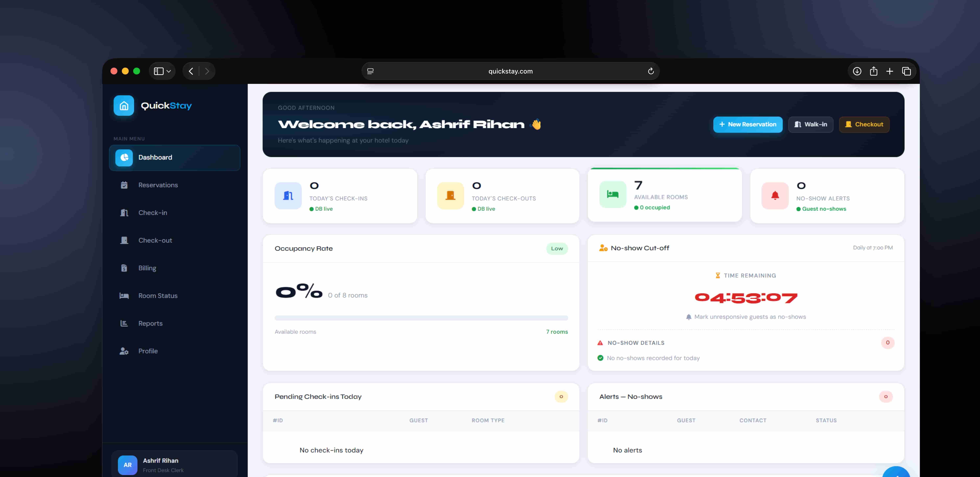Image resolution: width=980 pixels, height=477 pixels.
Task: Navigate to Room Status
Action: click(x=175, y=296)
